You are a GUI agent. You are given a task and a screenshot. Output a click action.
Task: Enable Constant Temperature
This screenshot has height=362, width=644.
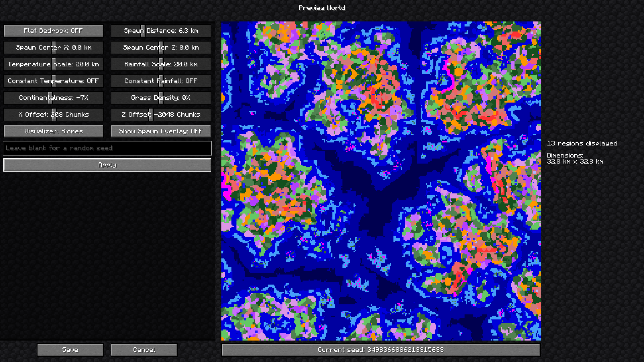[53, 81]
